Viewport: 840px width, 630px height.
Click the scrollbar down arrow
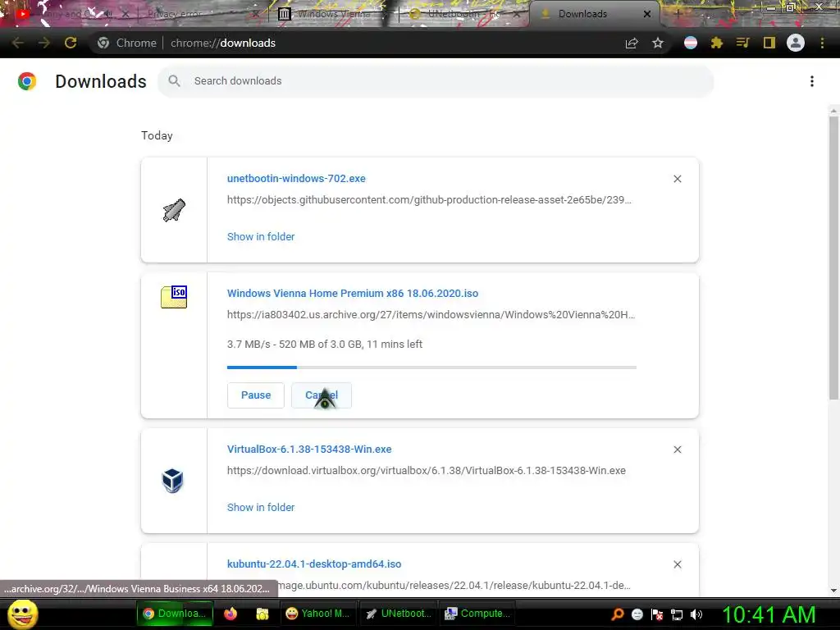click(x=833, y=591)
